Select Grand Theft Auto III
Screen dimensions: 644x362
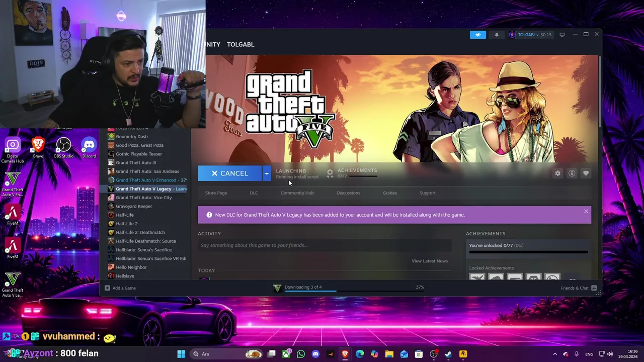pyautogui.click(x=136, y=162)
